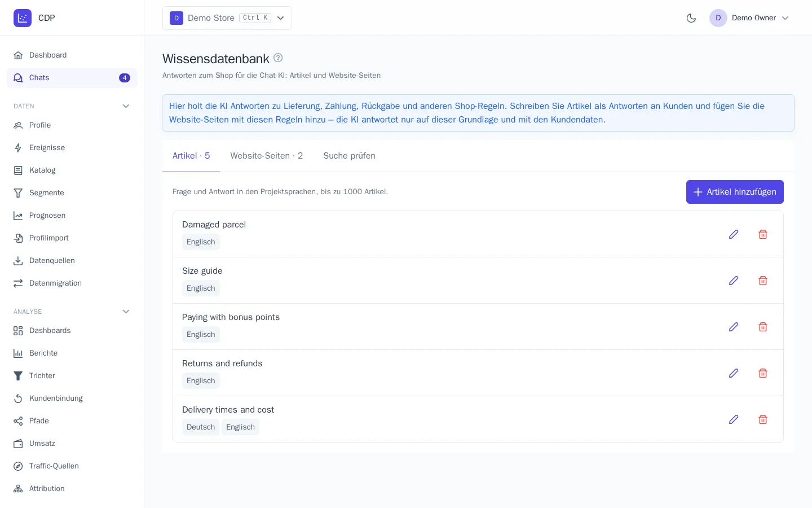Open Segmente in the sidebar

point(72,193)
